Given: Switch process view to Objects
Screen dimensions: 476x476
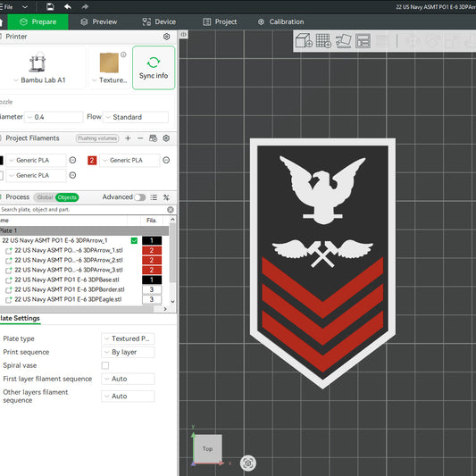Looking at the screenshot, I should point(67,197).
